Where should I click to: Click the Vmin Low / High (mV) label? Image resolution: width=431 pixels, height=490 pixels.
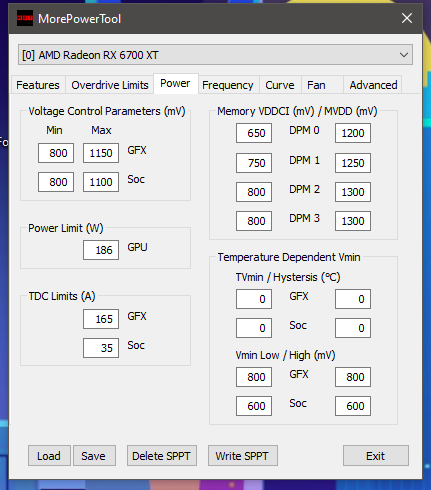click(x=285, y=355)
